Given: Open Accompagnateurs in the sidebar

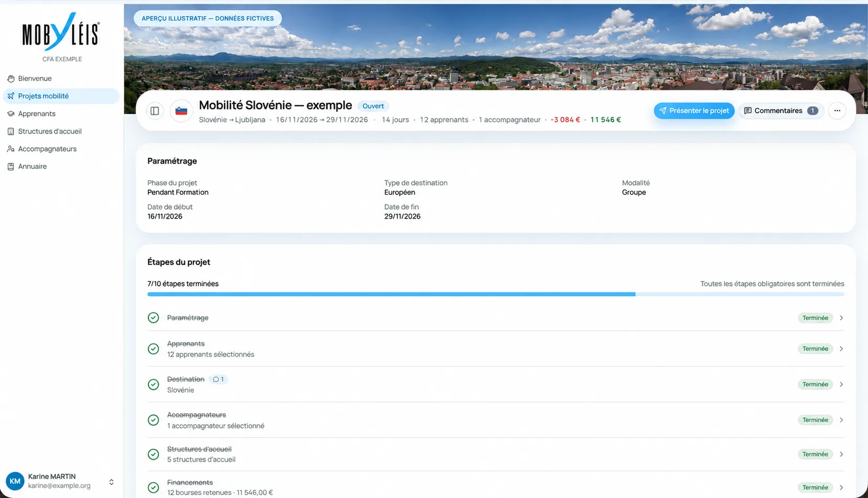Looking at the screenshot, I should 61,149.
